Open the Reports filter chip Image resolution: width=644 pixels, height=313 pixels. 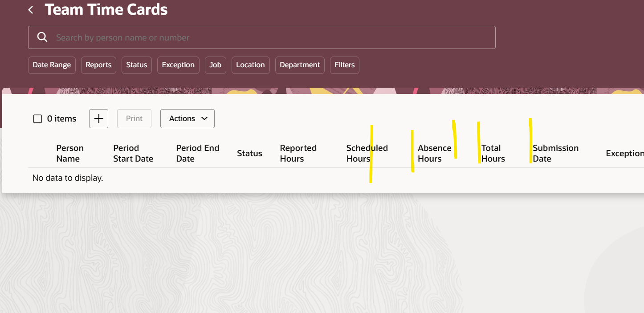click(x=98, y=65)
